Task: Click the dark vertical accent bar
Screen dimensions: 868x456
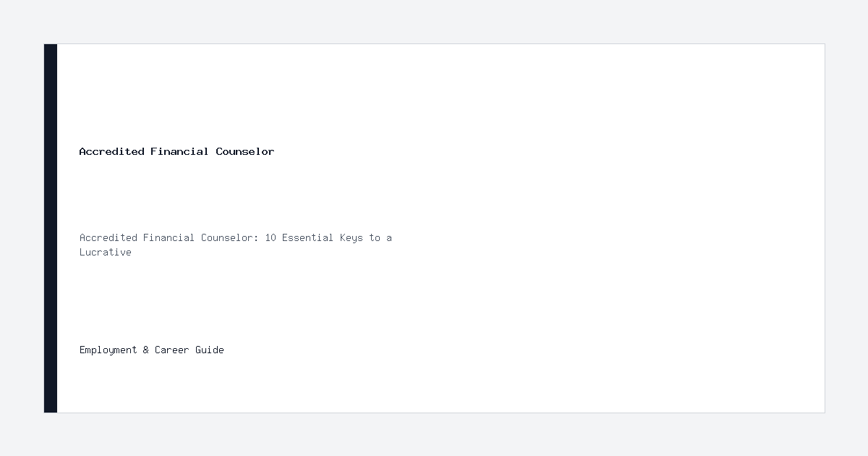Action: tap(51, 228)
